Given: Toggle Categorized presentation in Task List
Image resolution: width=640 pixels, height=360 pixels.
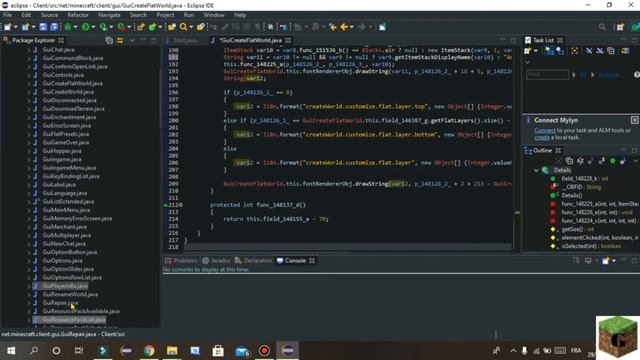Looking at the screenshot, I should click(x=549, y=51).
